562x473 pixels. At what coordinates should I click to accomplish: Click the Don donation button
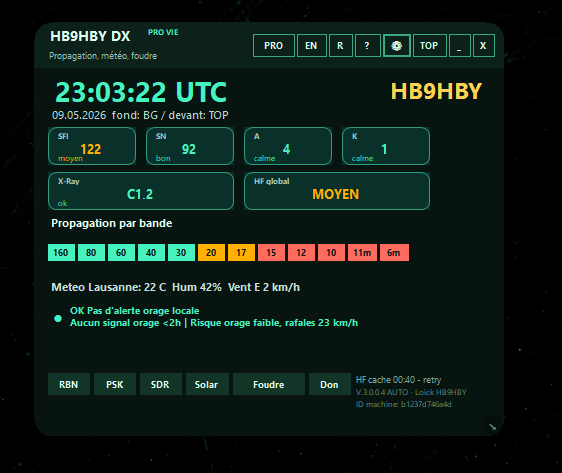pos(329,384)
